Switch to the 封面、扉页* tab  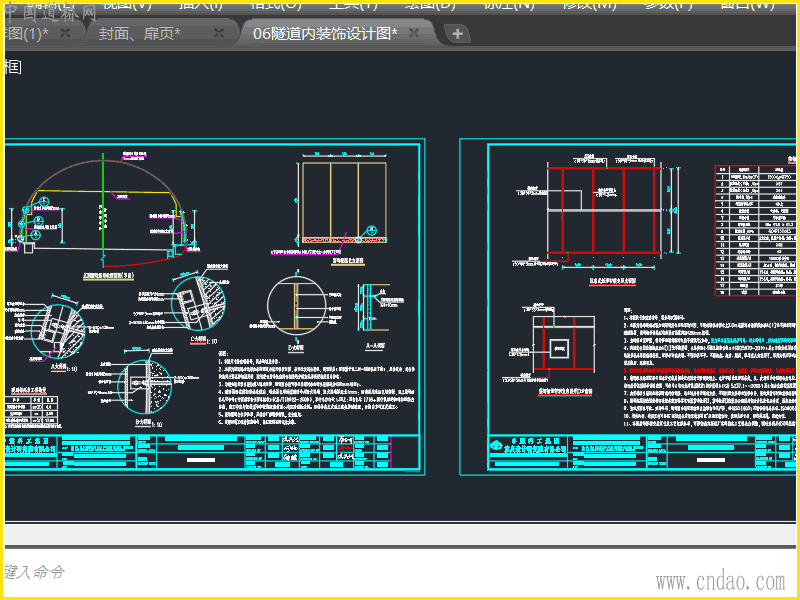point(140,34)
